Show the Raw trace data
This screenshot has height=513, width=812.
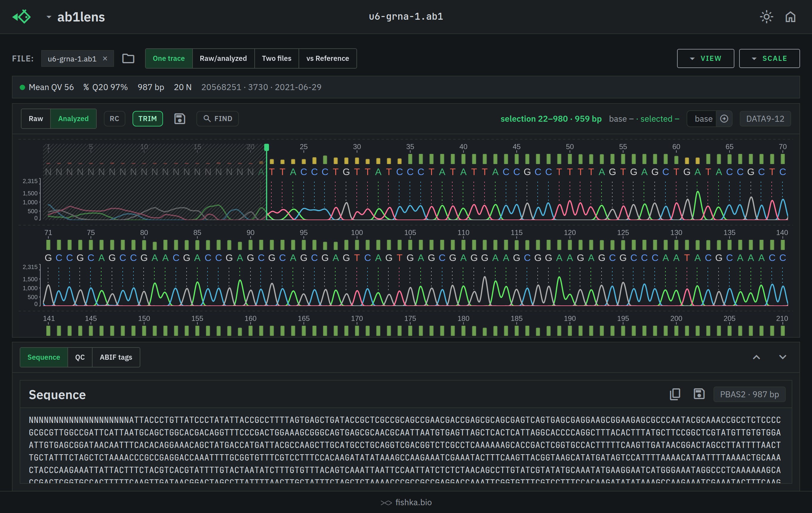coord(36,119)
